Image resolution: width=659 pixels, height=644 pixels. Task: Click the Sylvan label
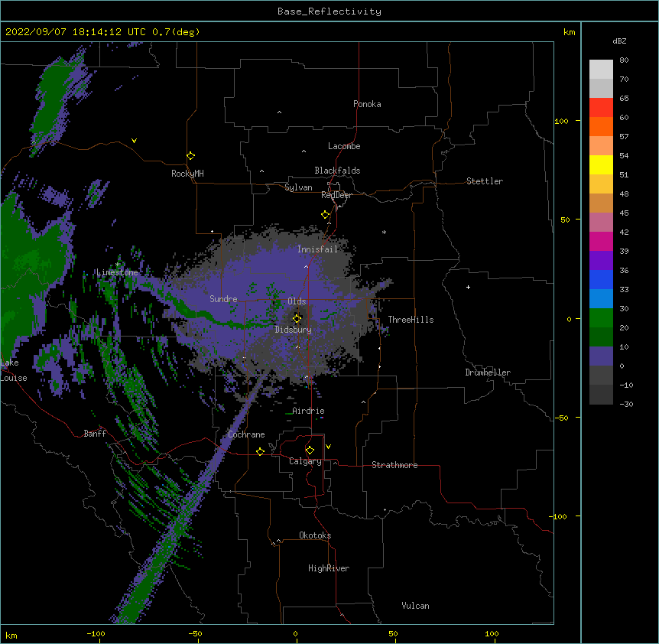coord(298,187)
